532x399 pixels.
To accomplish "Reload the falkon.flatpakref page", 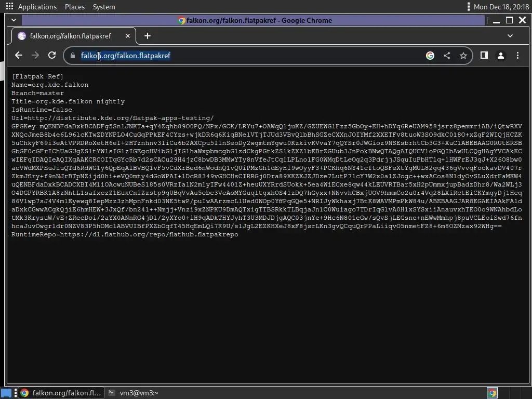I will coord(52,55).
